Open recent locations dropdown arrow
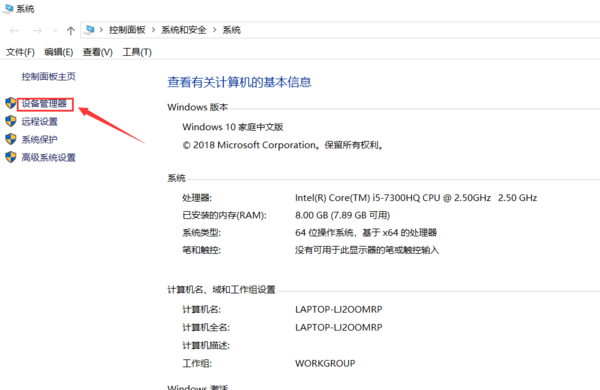This screenshot has height=390, width=600. coord(55,31)
